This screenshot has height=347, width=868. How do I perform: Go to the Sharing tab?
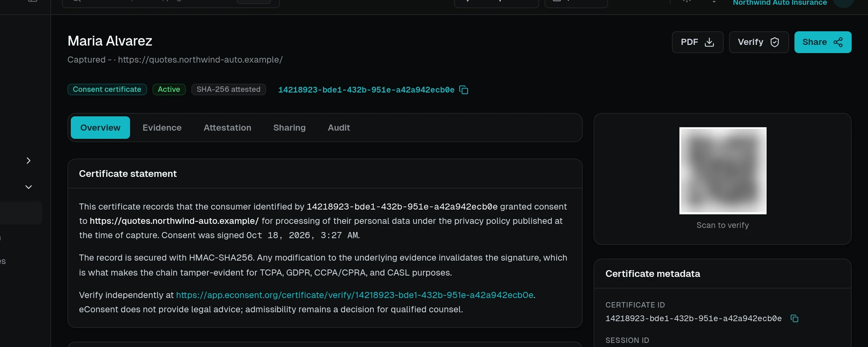click(289, 128)
